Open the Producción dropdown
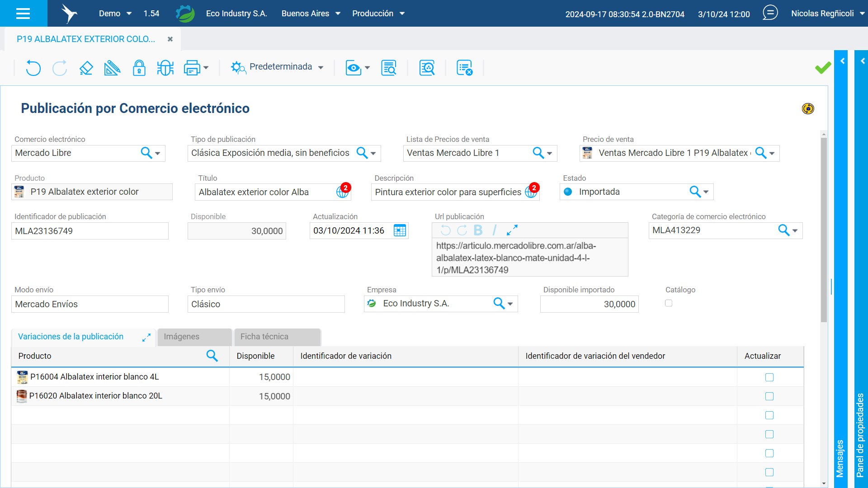868x488 pixels. point(378,14)
